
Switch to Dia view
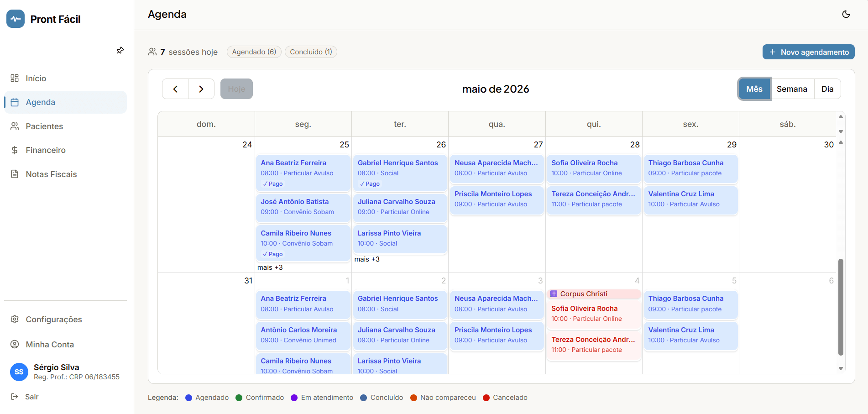click(x=827, y=89)
